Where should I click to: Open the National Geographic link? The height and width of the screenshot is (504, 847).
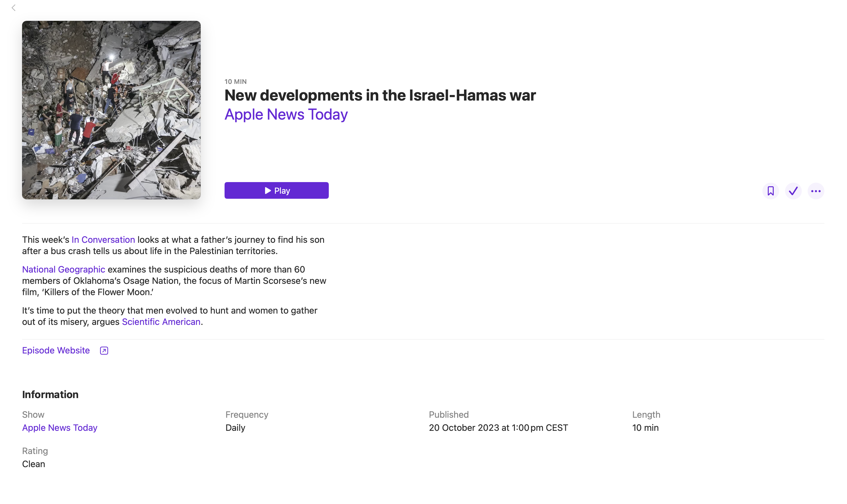tap(63, 269)
